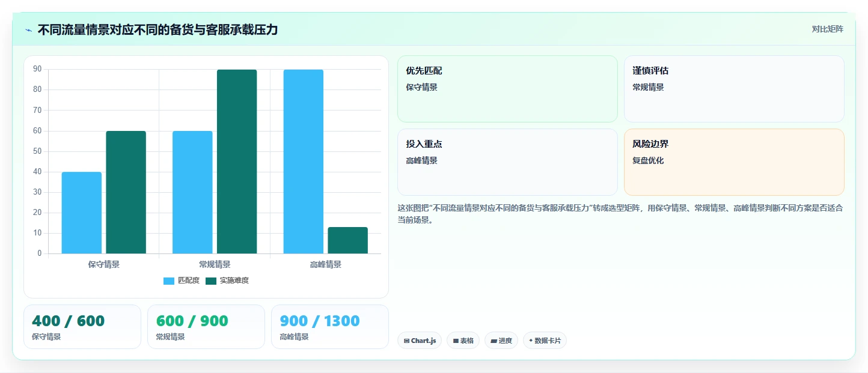Click the 表格 tag chip
Viewport: 868px width, 373px height.
pyautogui.click(x=463, y=341)
